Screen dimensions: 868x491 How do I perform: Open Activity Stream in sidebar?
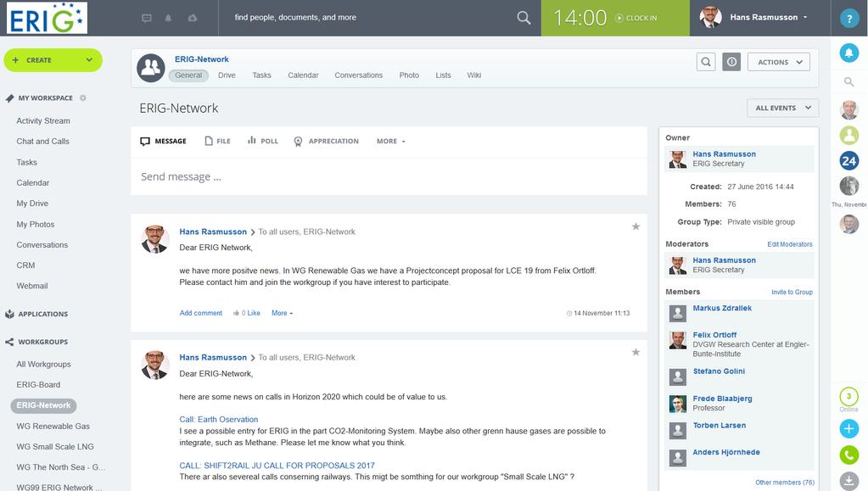43,120
